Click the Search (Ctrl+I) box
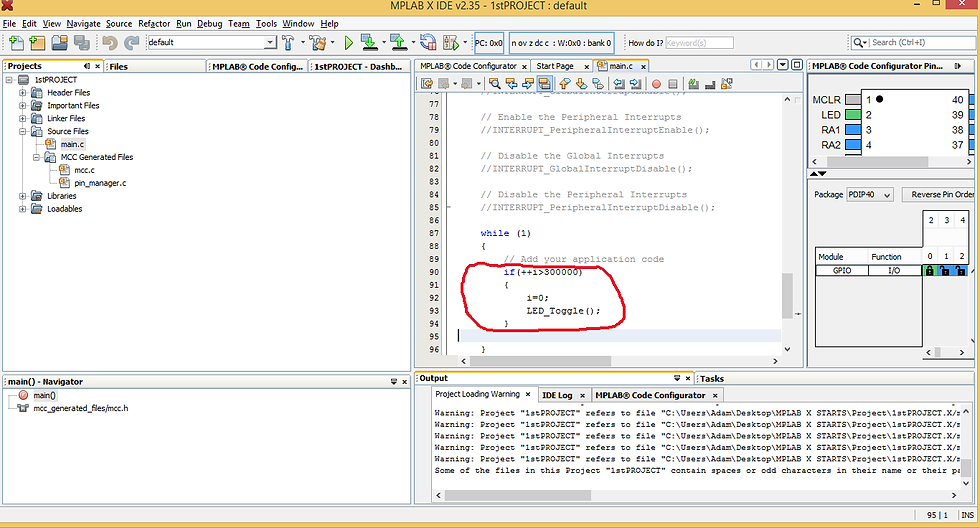Screen dimensions: 980x528 click(x=912, y=42)
